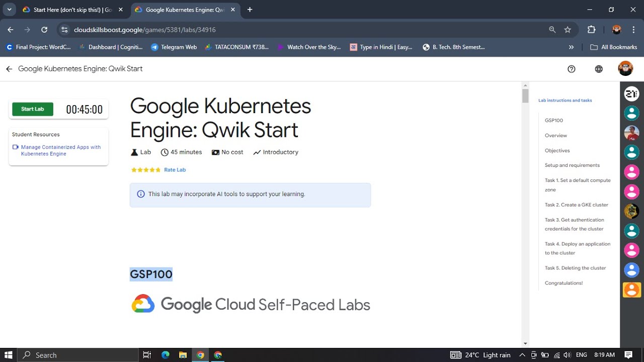
Task: Open the Chrome three-dot menu
Action: [x=633, y=30]
